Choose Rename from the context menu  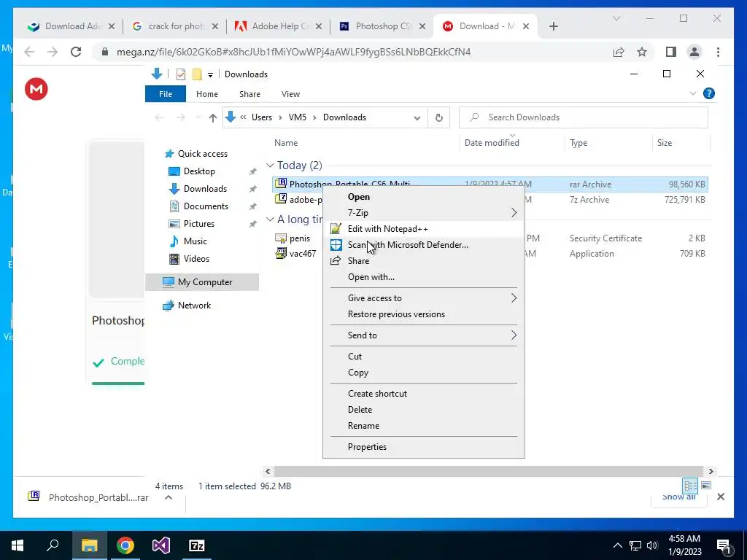click(x=424, y=426)
